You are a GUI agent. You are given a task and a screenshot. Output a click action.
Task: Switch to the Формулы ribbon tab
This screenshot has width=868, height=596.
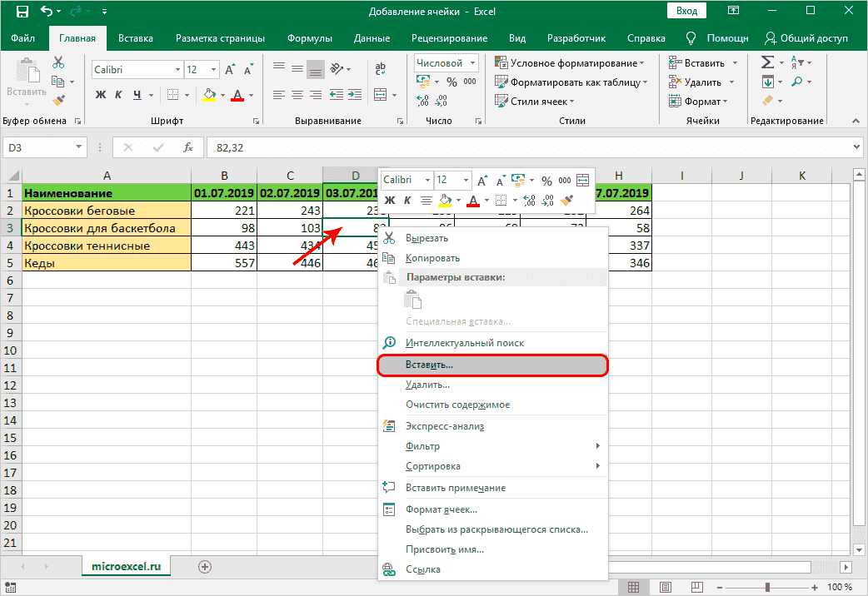click(x=309, y=38)
